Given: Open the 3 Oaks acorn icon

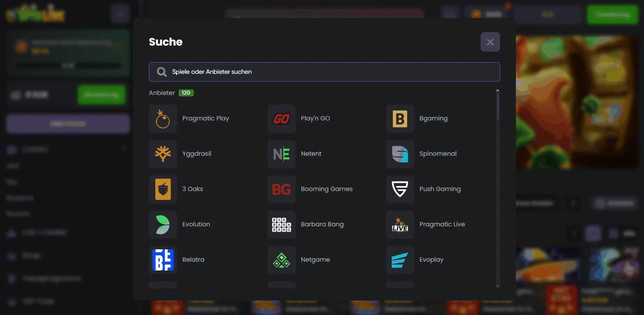Looking at the screenshot, I should point(163,189).
